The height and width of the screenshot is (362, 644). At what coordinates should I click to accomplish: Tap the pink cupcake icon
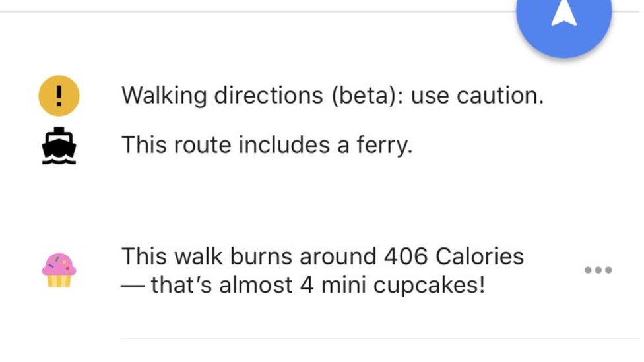59,270
